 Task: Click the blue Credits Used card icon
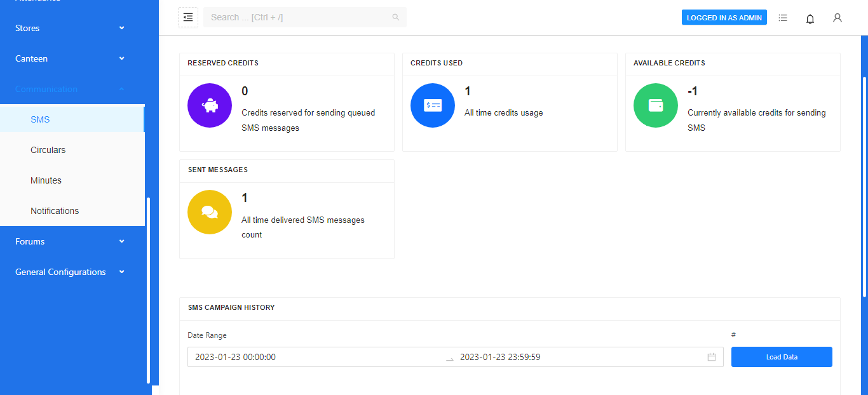click(433, 105)
